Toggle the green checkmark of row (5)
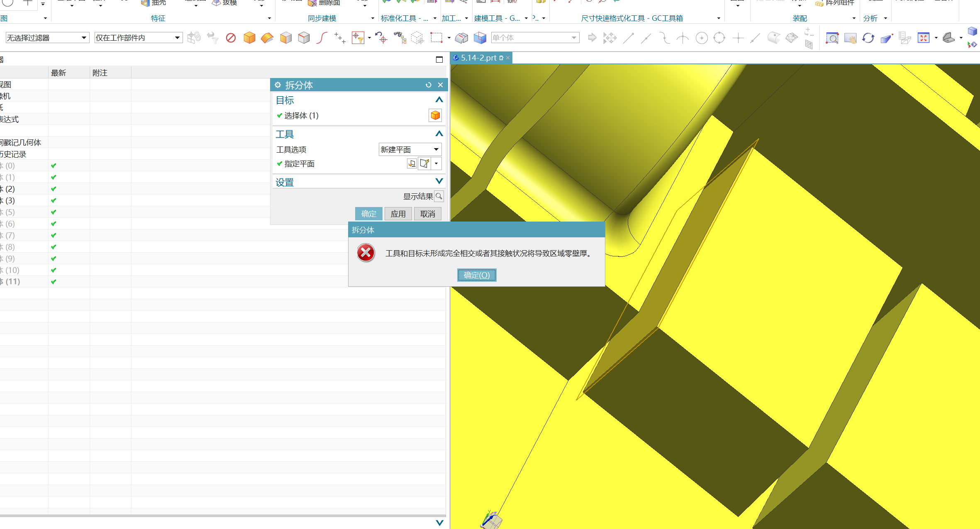 pyautogui.click(x=54, y=212)
